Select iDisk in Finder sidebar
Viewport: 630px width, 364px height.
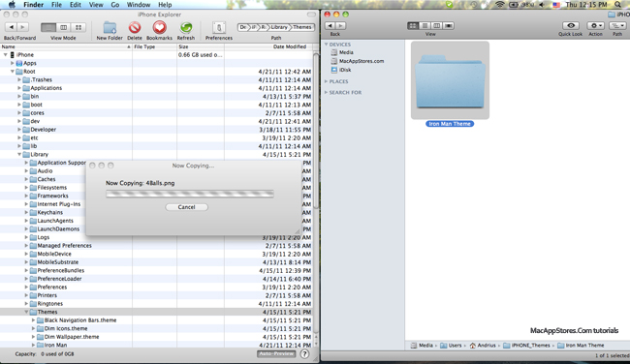tap(341, 70)
